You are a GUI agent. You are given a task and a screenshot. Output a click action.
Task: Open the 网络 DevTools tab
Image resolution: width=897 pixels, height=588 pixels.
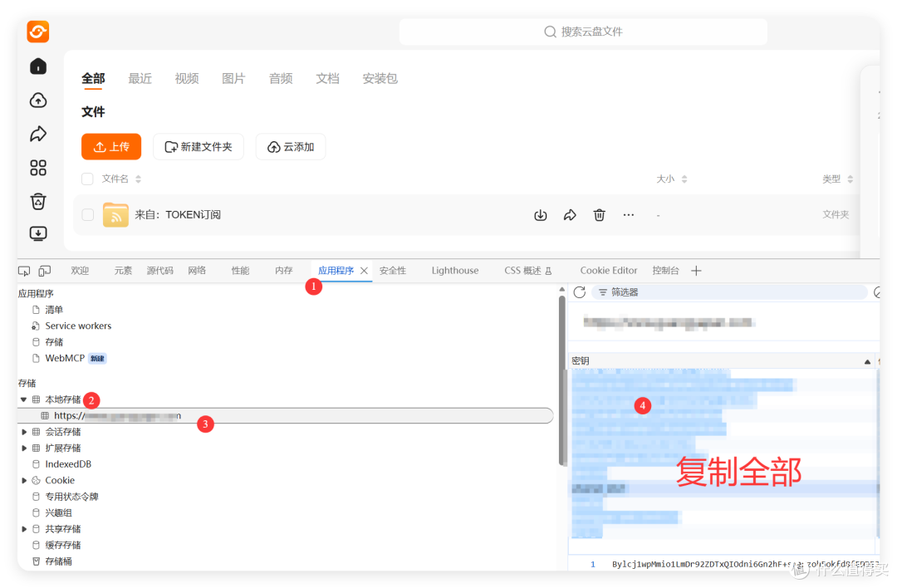pos(197,271)
